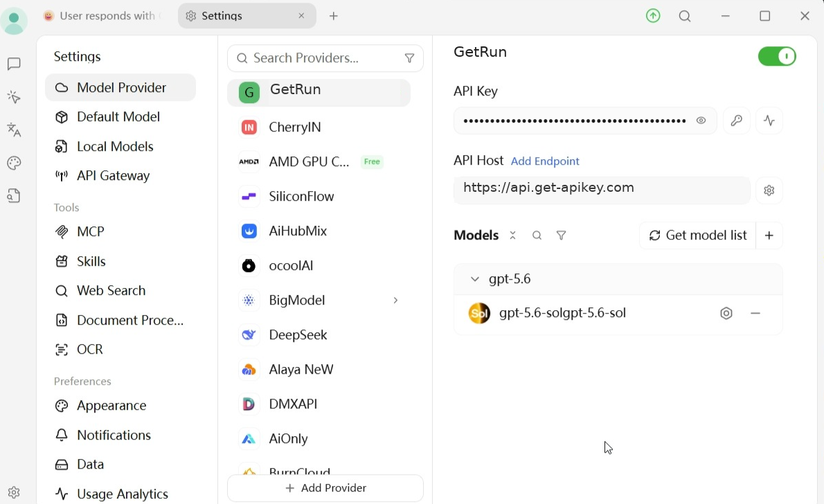Image resolution: width=824 pixels, height=504 pixels.
Task: Click the search icon next to Models
Action: (537, 235)
